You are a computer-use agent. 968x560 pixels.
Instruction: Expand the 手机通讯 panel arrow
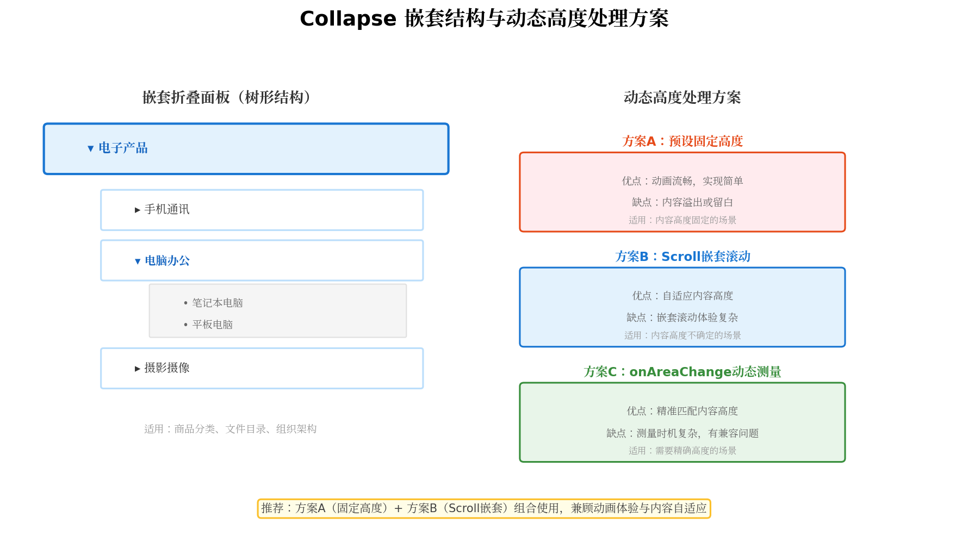tap(138, 210)
